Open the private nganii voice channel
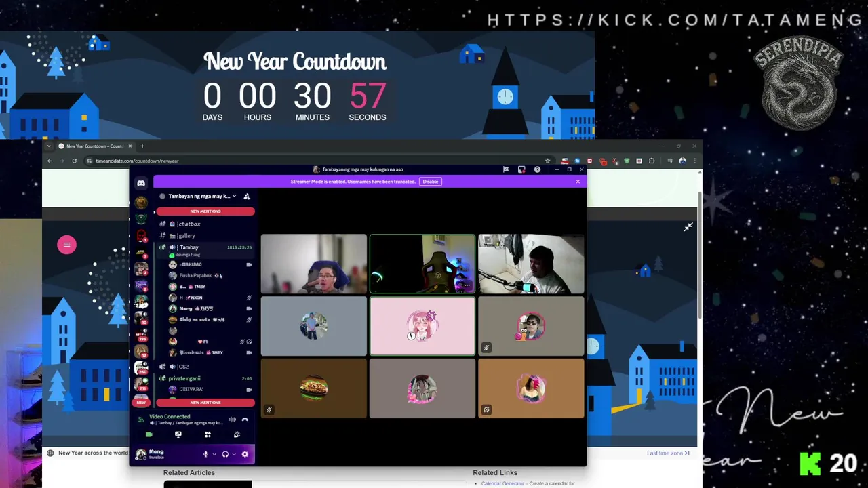The image size is (868, 488). [x=205, y=378]
